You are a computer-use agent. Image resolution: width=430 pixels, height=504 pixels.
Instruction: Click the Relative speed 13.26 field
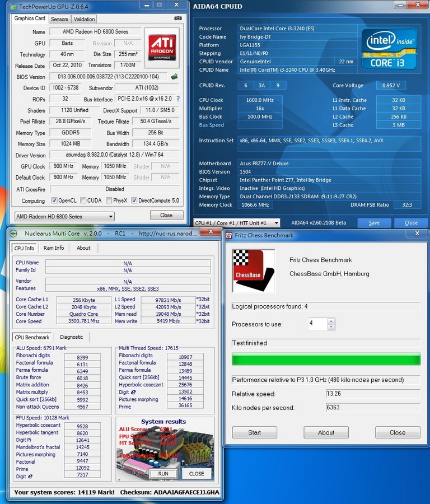(x=373, y=394)
